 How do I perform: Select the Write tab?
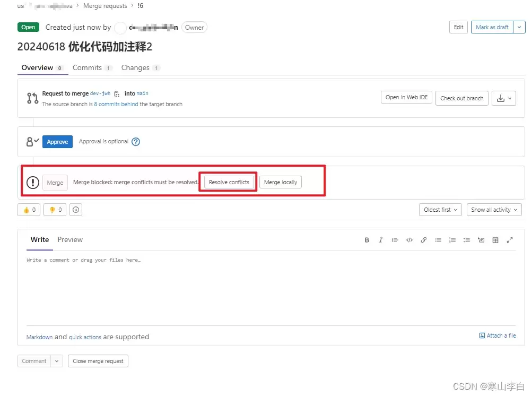click(x=40, y=240)
